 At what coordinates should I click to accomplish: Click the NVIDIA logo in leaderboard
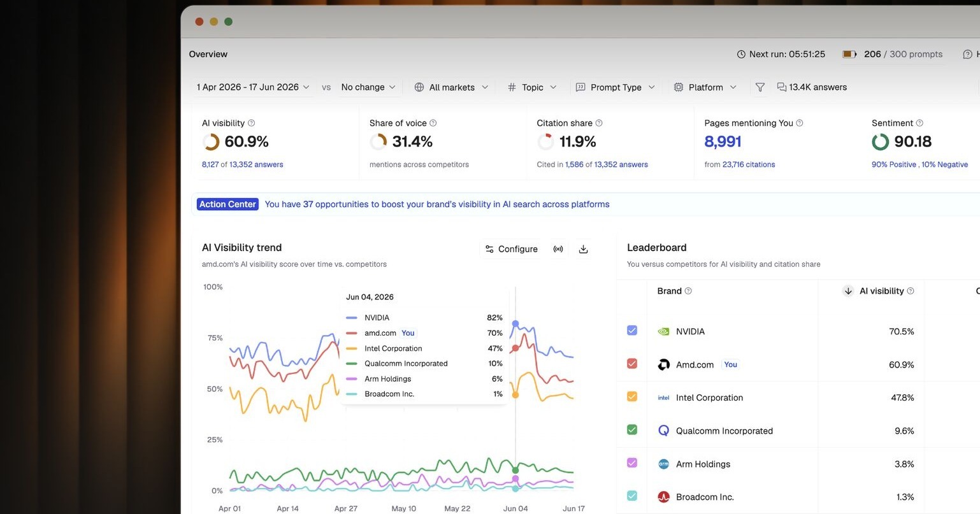pos(663,331)
